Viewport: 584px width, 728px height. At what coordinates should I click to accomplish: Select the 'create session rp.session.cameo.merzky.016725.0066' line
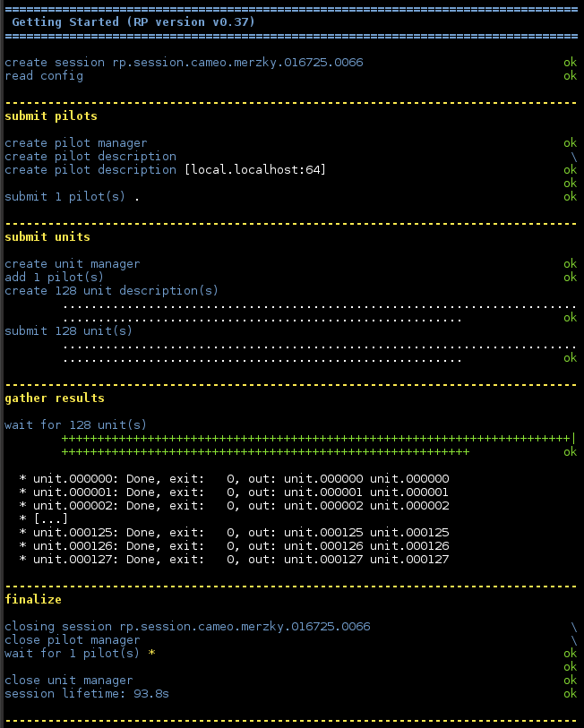pyautogui.click(x=184, y=62)
